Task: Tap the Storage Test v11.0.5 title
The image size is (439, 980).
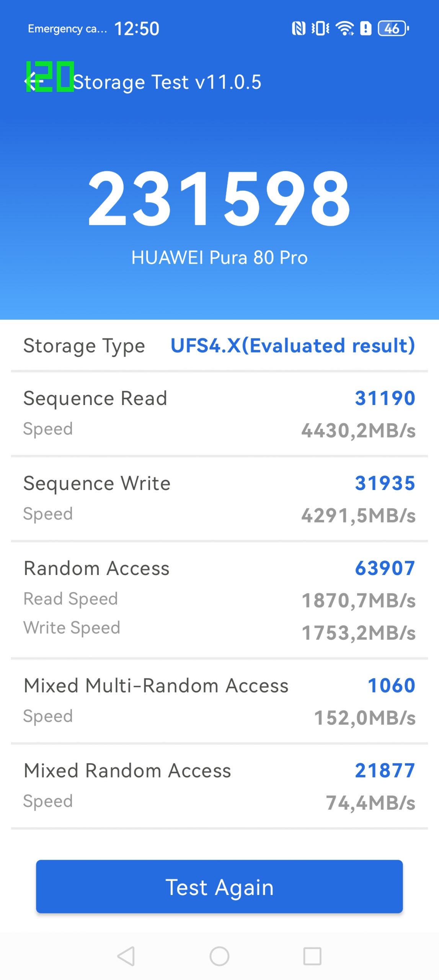Action: [167, 82]
